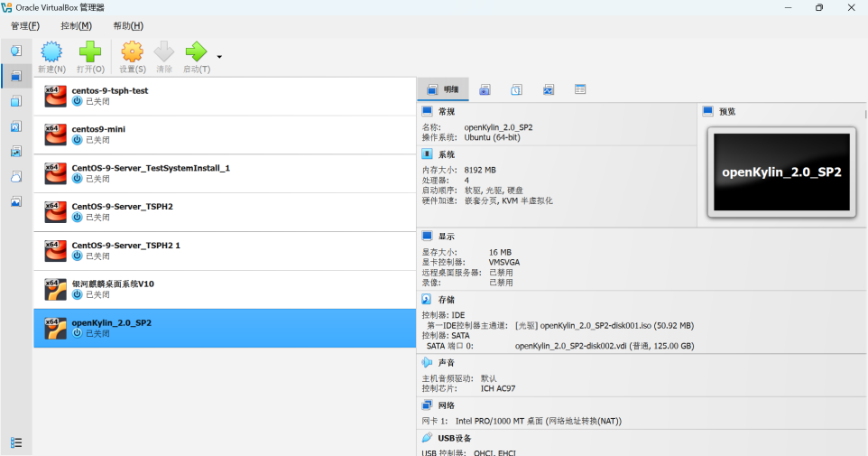Switch to the Logs clock tab

point(516,89)
